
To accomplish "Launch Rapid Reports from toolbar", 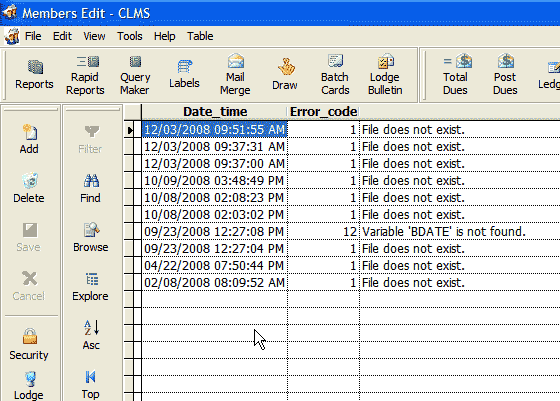I will click(85, 75).
